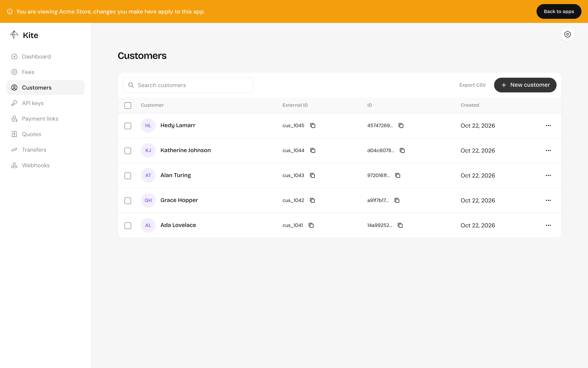Open the more-actions menu for Ada Lovelace
Viewport: 588px width, 368px height.
pos(548,225)
